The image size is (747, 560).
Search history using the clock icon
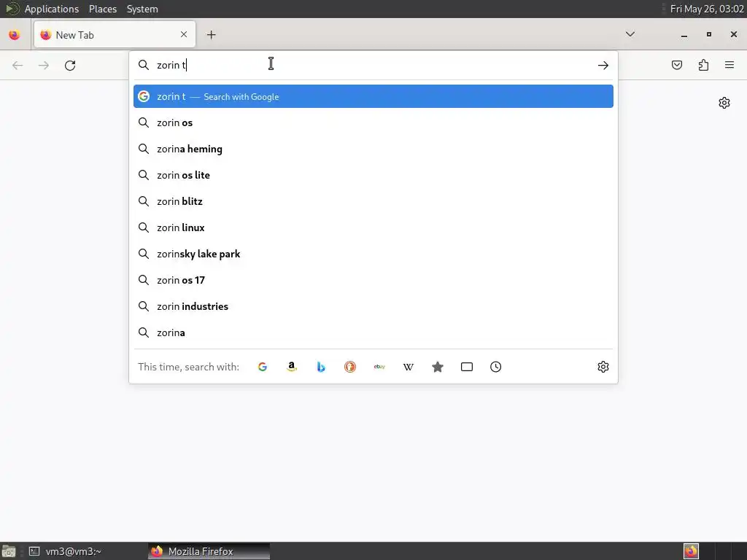[496, 367]
